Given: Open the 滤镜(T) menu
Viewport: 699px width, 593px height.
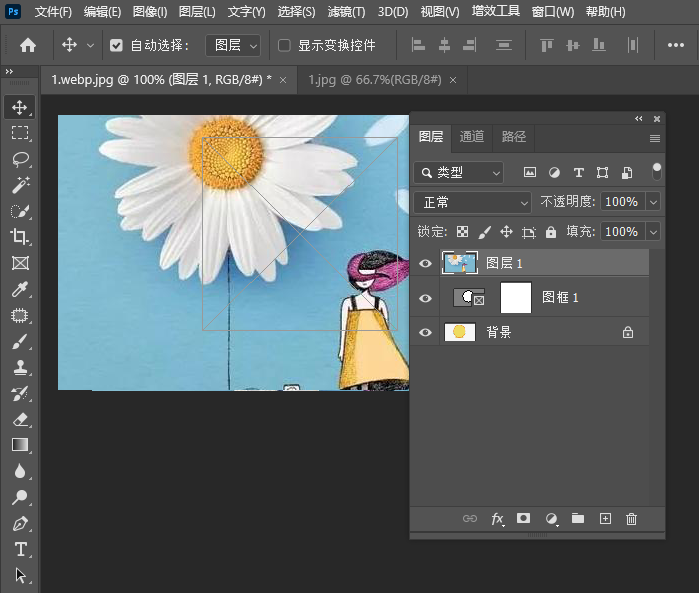Looking at the screenshot, I should 346,12.
